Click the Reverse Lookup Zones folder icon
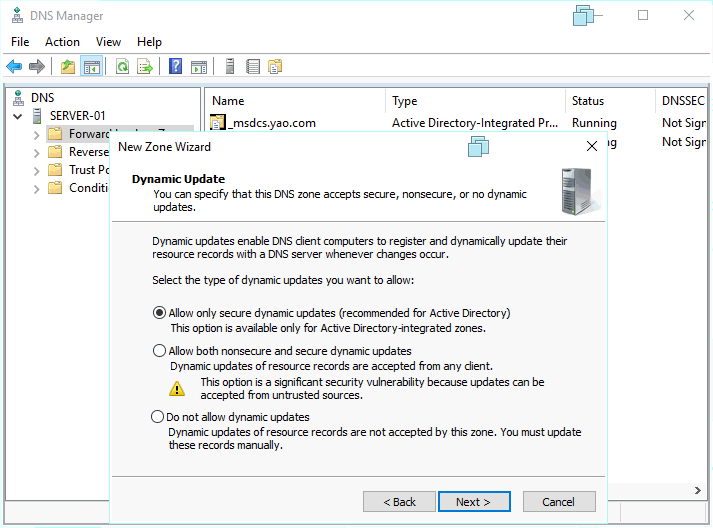This screenshot has width=713, height=528. (x=55, y=151)
